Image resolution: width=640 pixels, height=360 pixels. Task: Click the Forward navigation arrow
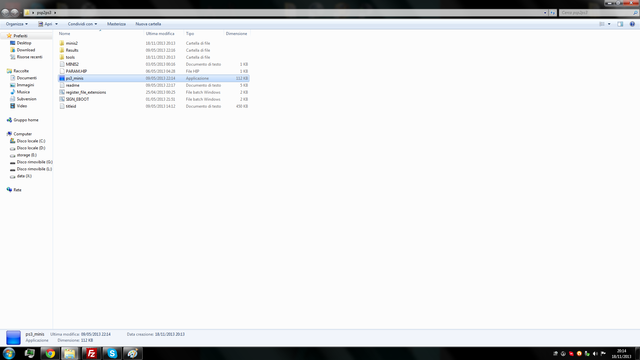15,13
